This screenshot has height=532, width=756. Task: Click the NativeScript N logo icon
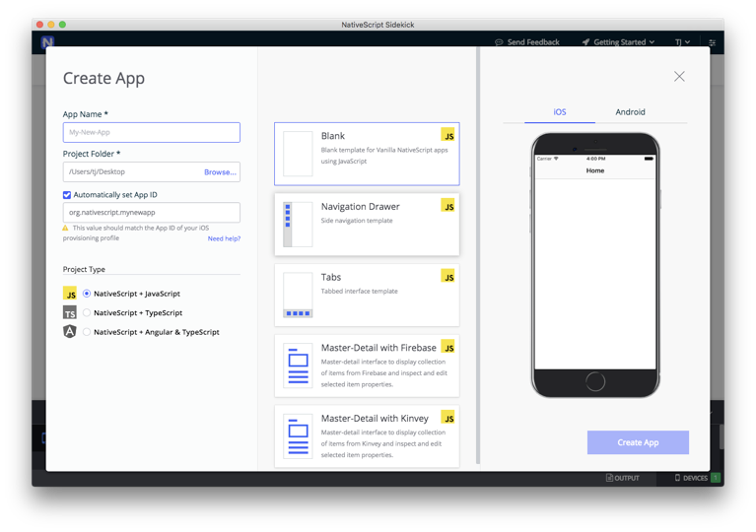(x=47, y=42)
